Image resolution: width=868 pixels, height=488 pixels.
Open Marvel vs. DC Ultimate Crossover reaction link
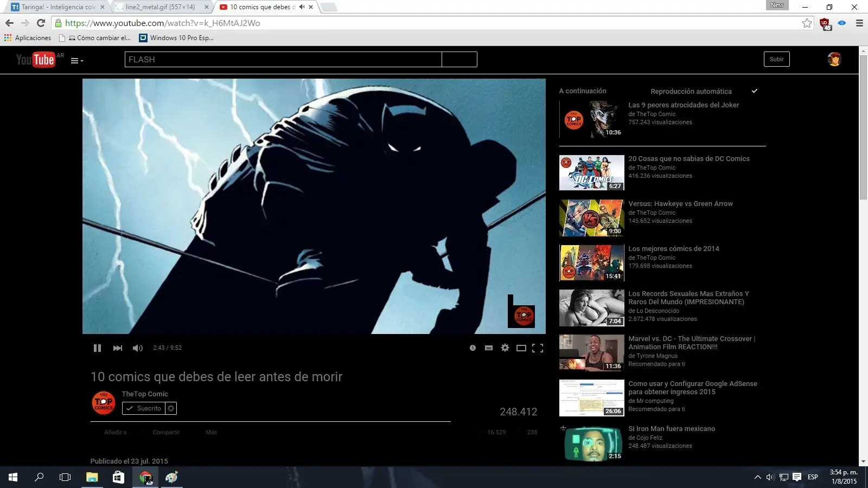point(692,343)
